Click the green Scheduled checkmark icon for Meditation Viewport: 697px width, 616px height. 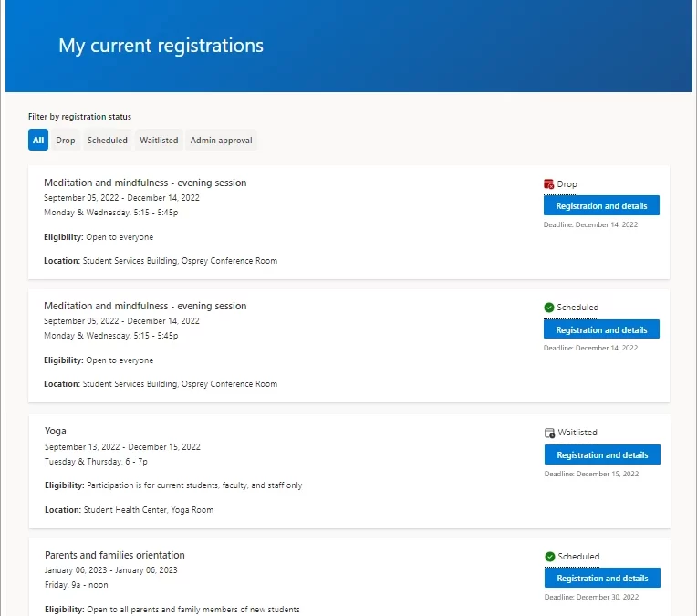(549, 308)
